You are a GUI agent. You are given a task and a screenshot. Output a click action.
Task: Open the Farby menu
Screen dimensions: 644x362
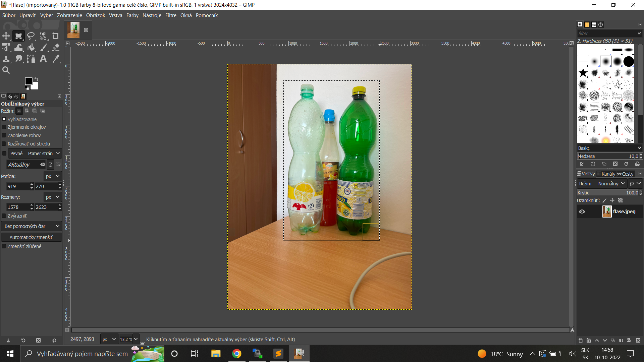(x=132, y=15)
